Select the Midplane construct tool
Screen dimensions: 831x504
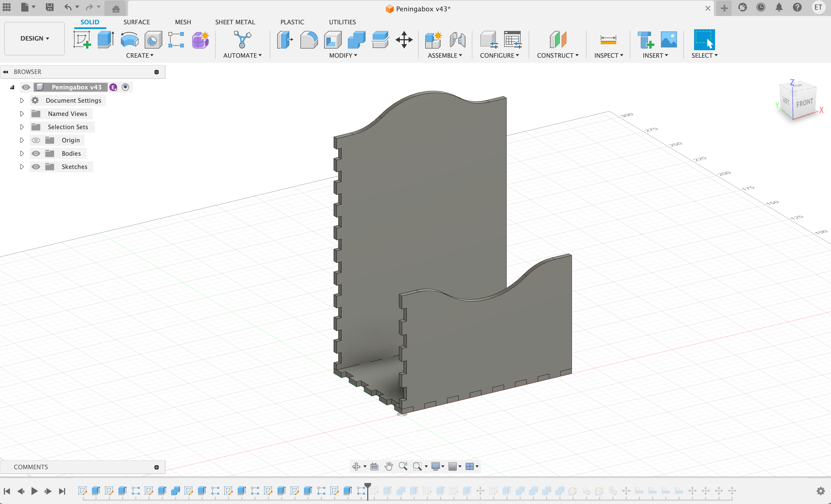pos(558,40)
